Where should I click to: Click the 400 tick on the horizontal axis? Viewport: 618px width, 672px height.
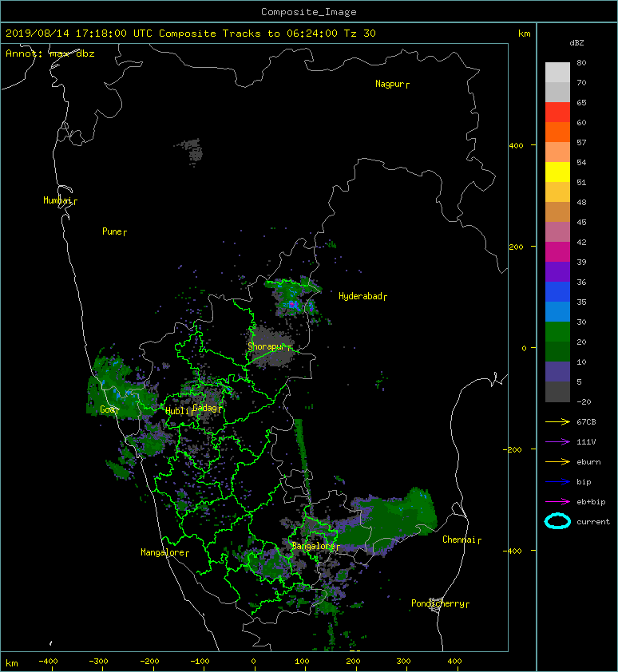454,662
